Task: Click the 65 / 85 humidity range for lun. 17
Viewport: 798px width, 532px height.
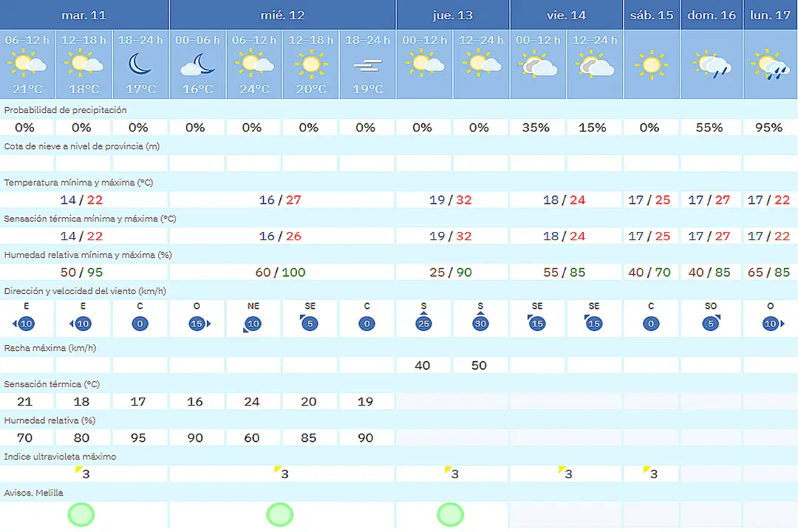Action: coord(768,272)
